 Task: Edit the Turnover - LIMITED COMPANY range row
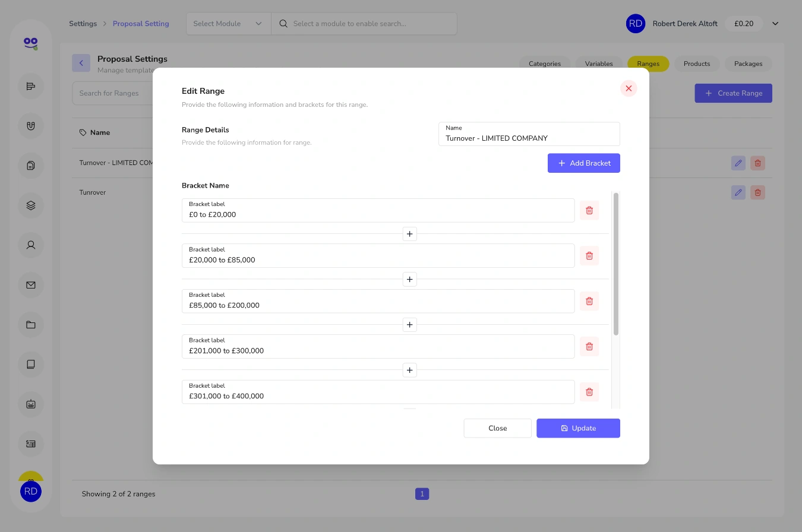[x=738, y=163]
